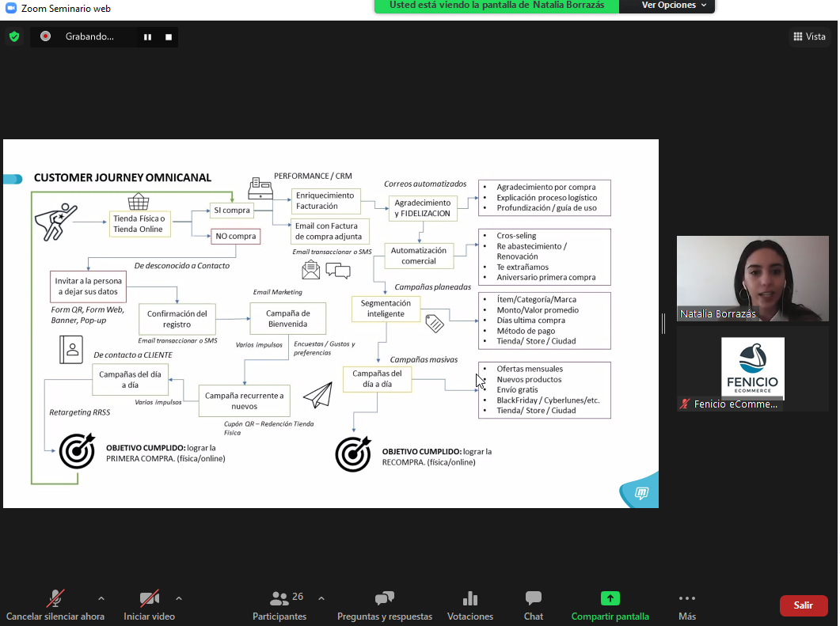Pause the recording
The width and height of the screenshot is (840, 626).
(147, 36)
